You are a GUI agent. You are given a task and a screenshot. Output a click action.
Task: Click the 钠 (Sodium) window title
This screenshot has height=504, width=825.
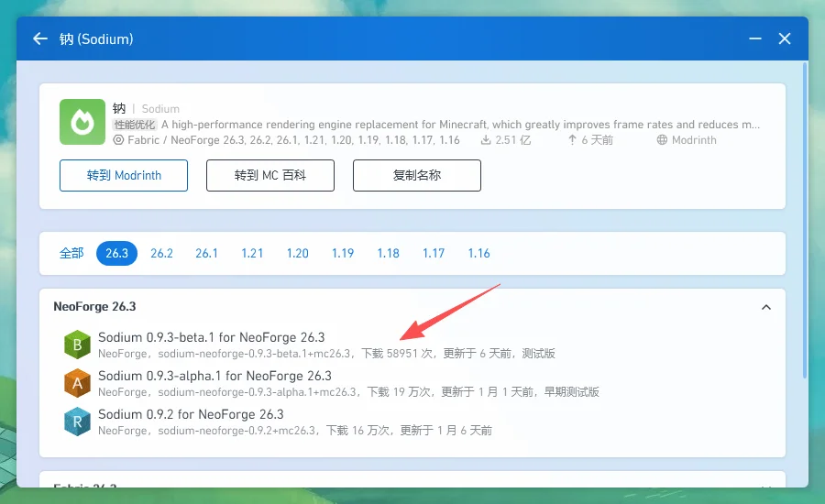(96, 38)
